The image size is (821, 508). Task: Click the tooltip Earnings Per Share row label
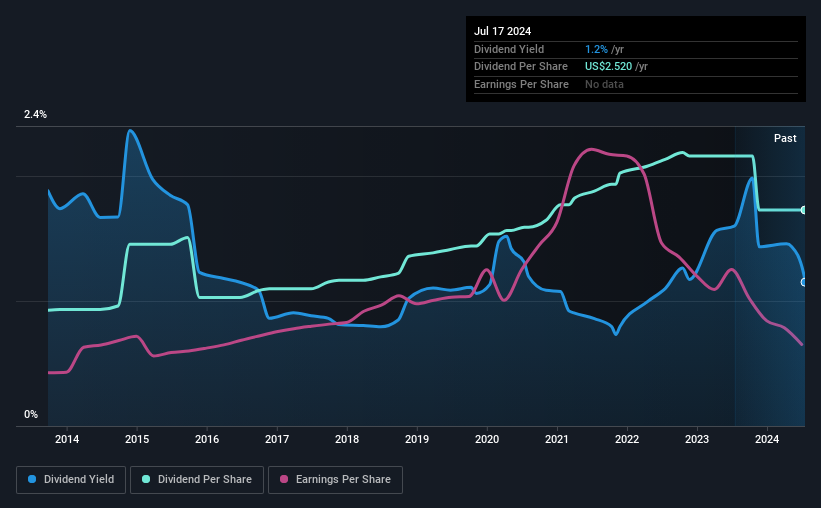(x=522, y=84)
